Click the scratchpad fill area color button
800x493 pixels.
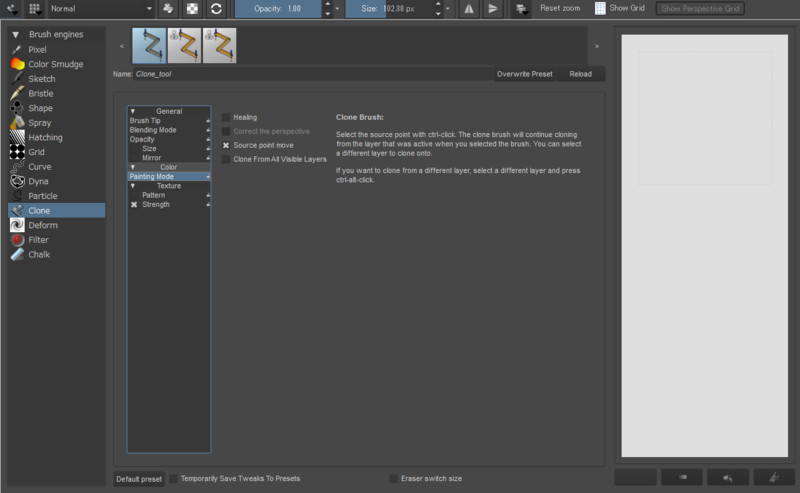tap(635, 477)
